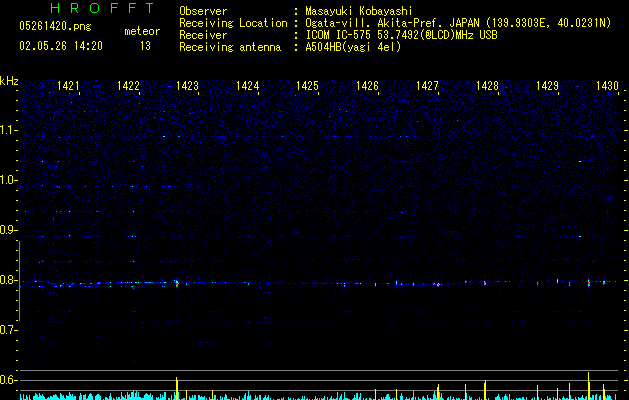Viewport: 629px width, 400px height.
Task: Click the "Observer" field label
Action: [203, 11]
